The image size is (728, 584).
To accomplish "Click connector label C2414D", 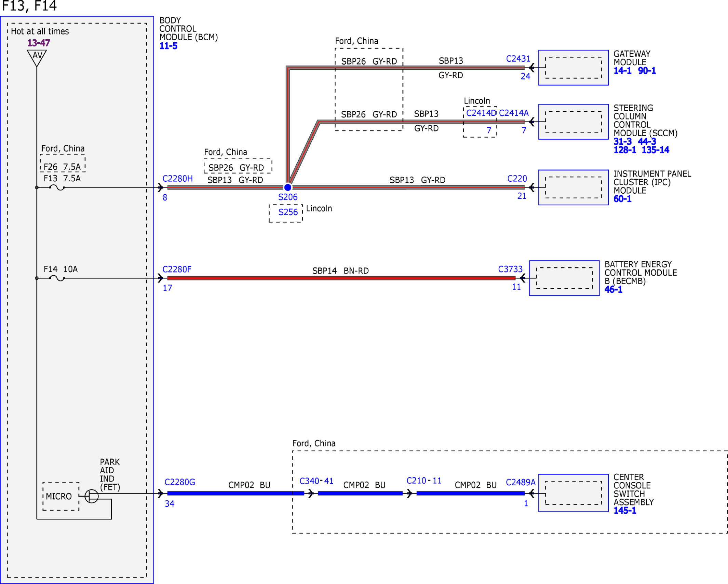I will [481, 113].
